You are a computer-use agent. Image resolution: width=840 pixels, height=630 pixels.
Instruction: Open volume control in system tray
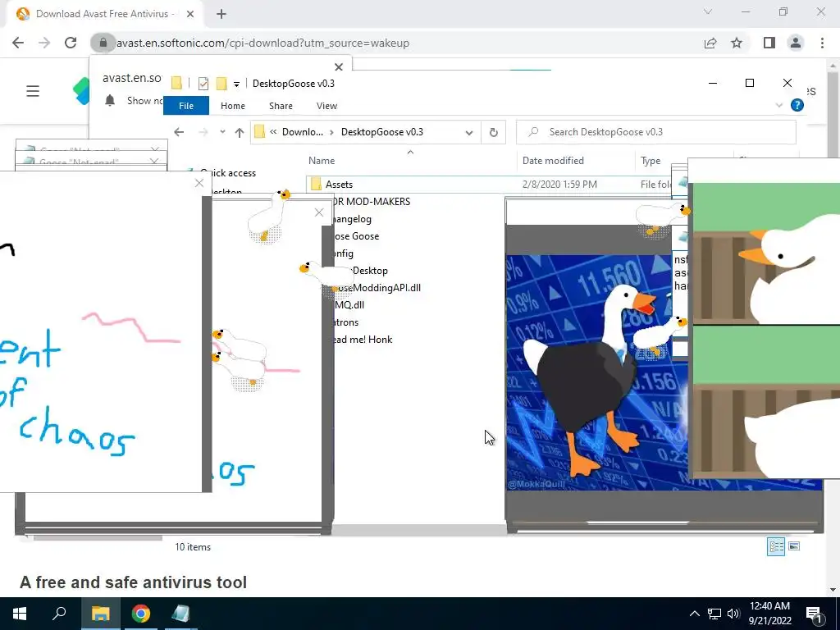coord(733,614)
